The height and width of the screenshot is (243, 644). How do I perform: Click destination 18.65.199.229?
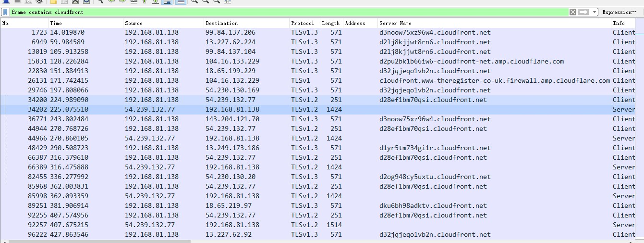231,71
